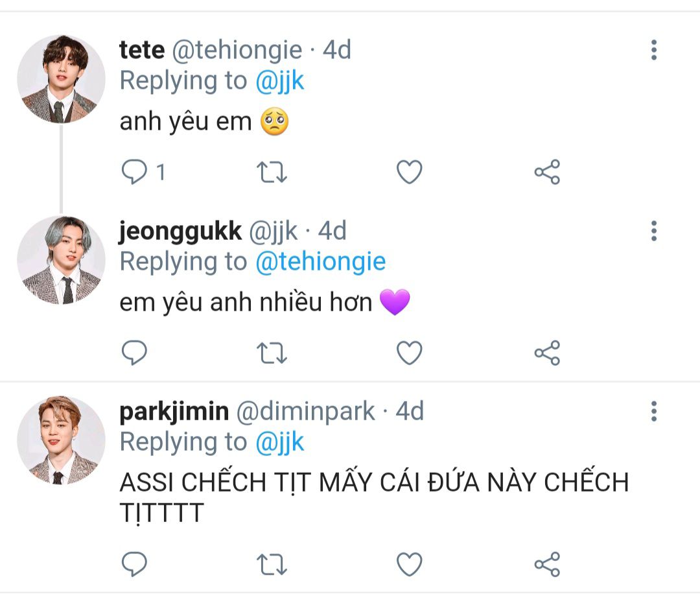Open more options for jeonggukk's tweet
The width and height of the screenshot is (700, 594).
tap(653, 231)
